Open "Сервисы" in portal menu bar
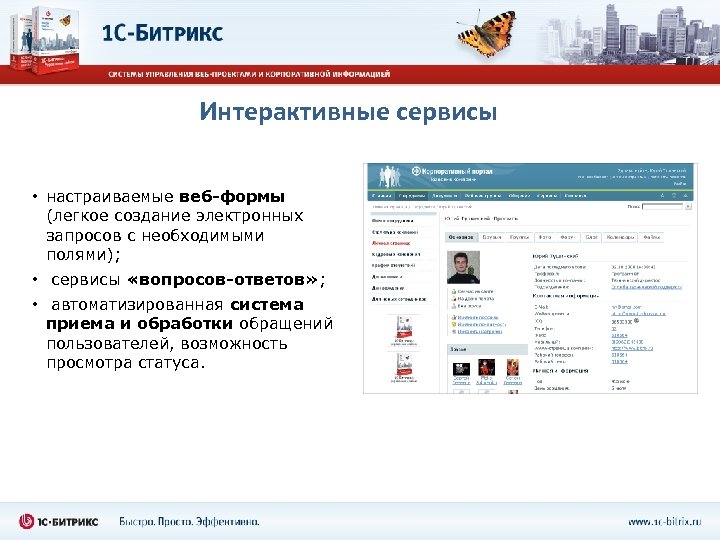This screenshot has width=720, height=540. pos(547,196)
